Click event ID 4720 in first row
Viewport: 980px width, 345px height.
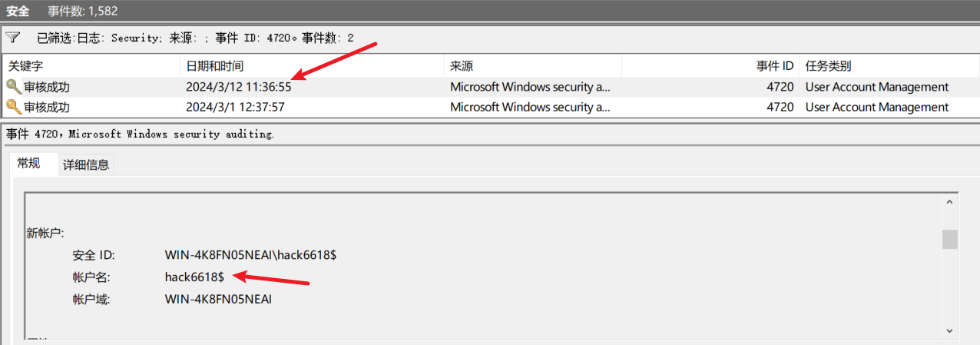coord(780,87)
